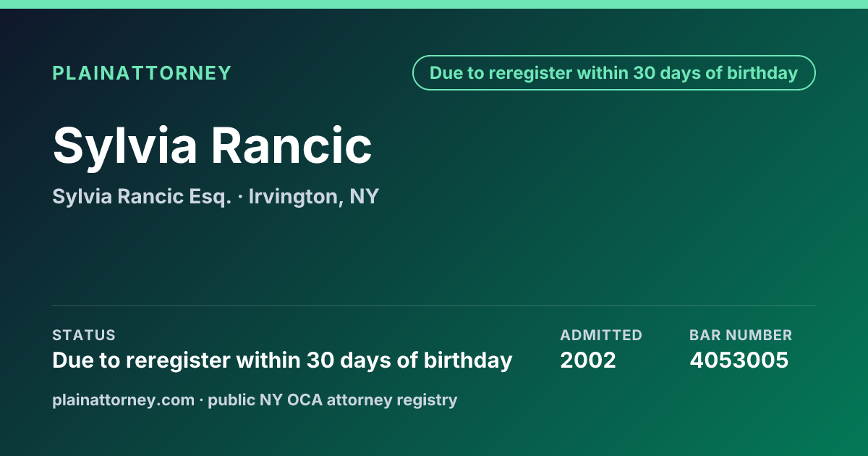Click the STATUS field label
Viewport: 868px width, 456px height.
pos(84,335)
